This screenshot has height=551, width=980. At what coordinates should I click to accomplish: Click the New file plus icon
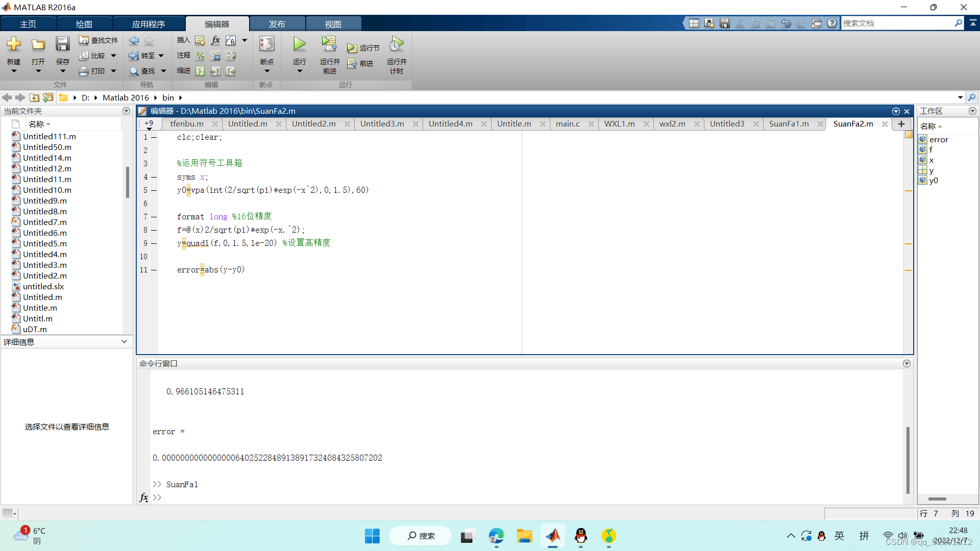(14, 44)
